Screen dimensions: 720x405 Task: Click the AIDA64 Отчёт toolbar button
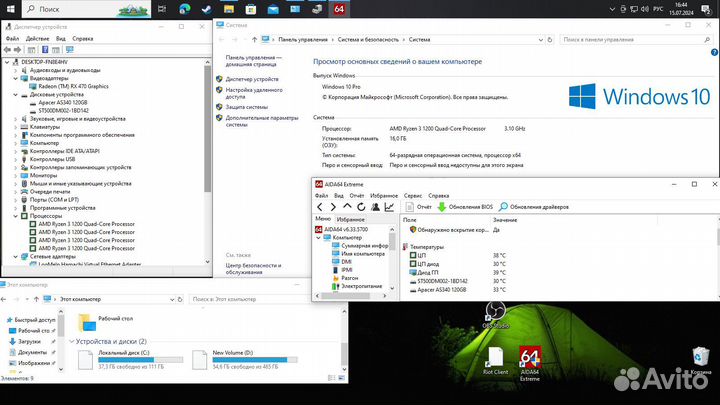click(x=418, y=207)
